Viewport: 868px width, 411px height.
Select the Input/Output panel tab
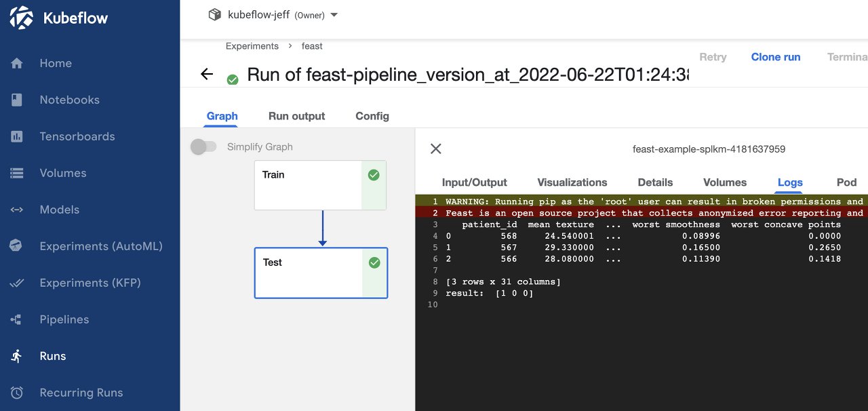tap(475, 182)
